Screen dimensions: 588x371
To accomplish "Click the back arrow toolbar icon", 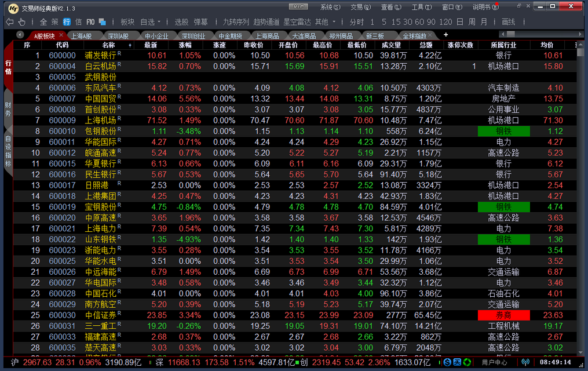I will tap(10, 22).
